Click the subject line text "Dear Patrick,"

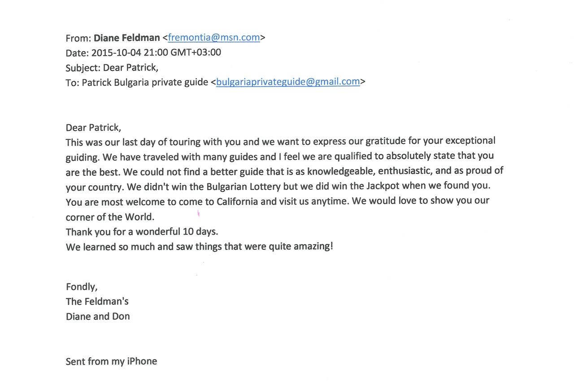tap(130, 68)
